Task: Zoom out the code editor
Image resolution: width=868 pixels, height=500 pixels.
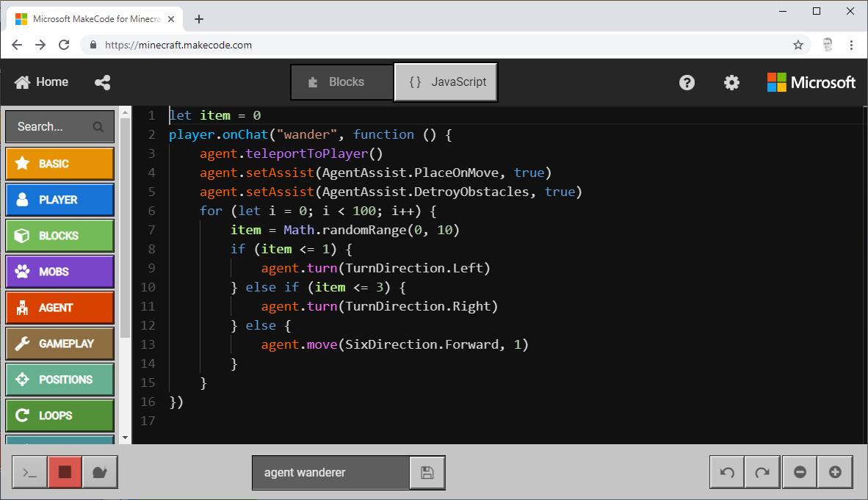Action: (x=800, y=472)
